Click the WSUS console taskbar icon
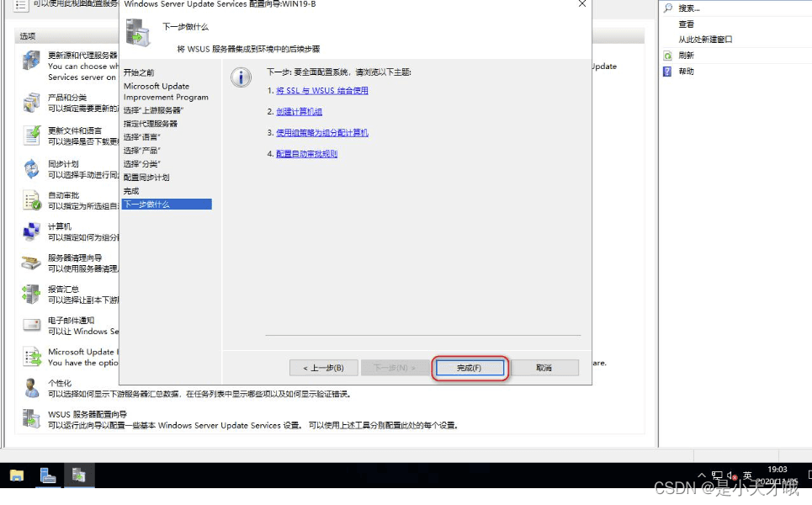Image resolution: width=812 pixels, height=505 pixels. [x=79, y=476]
